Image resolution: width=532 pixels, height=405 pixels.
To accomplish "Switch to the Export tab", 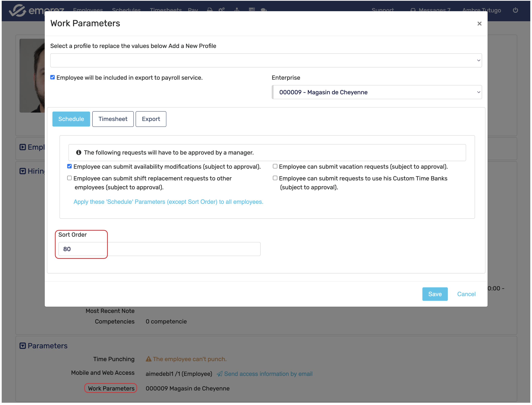I will pyautogui.click(x=151, y=119).
